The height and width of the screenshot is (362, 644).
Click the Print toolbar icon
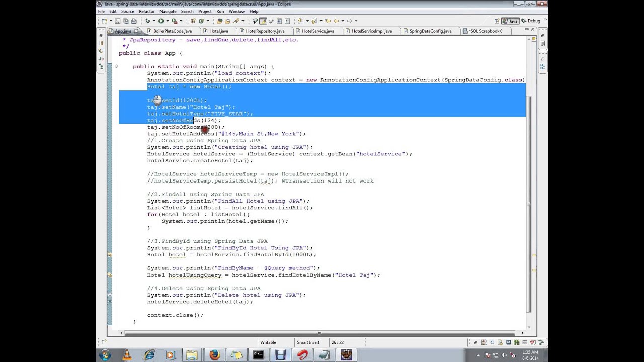click(x=134, y=21)
